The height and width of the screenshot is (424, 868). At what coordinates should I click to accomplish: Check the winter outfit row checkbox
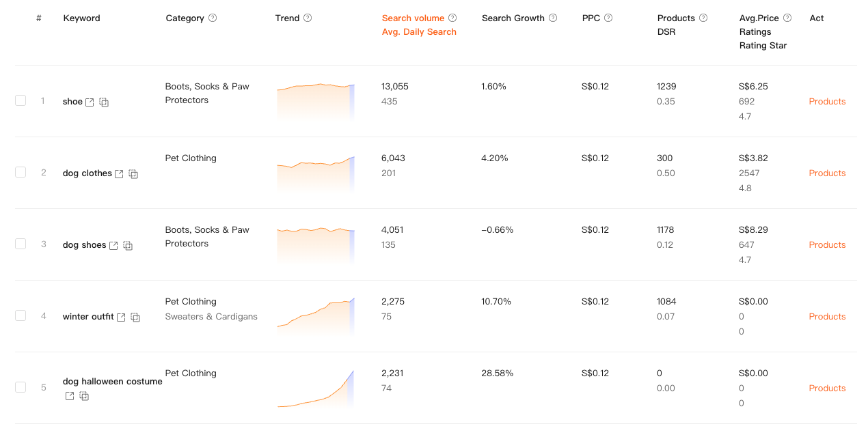21,315
